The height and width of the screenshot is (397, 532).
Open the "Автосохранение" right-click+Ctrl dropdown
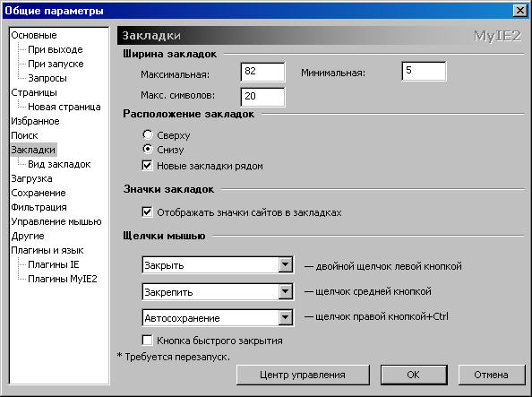[x=218, y=318]
